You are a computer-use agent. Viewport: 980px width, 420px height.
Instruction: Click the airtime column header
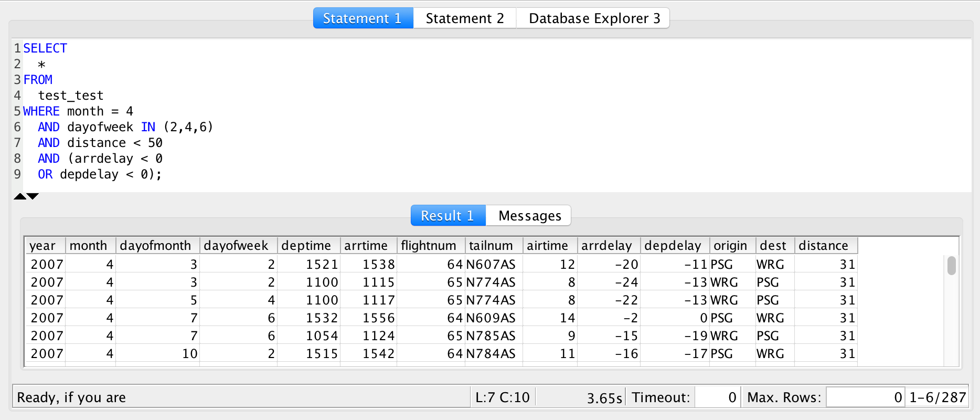pos(550,246)
